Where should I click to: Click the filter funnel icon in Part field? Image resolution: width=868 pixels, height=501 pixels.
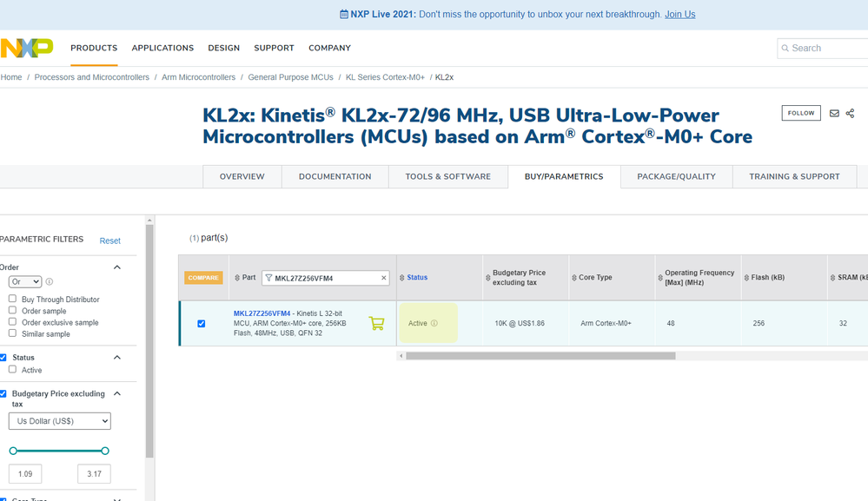click(x=268, y=278)
